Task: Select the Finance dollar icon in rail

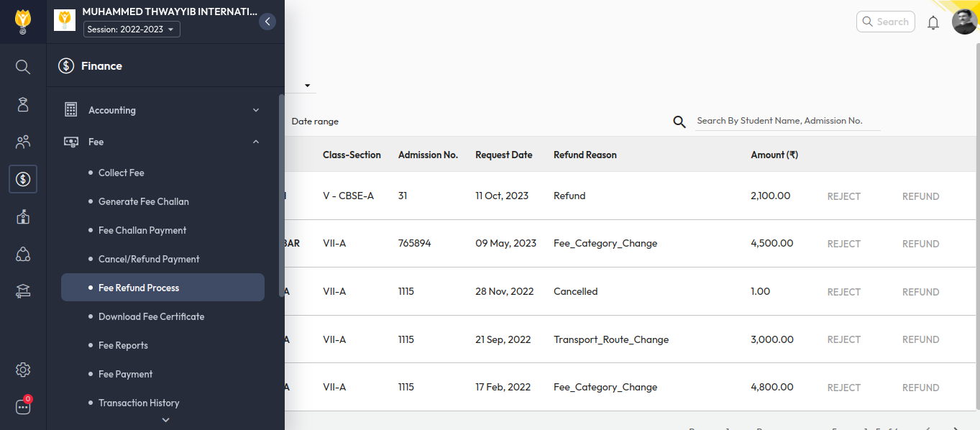Action: (x=23, y=179)
